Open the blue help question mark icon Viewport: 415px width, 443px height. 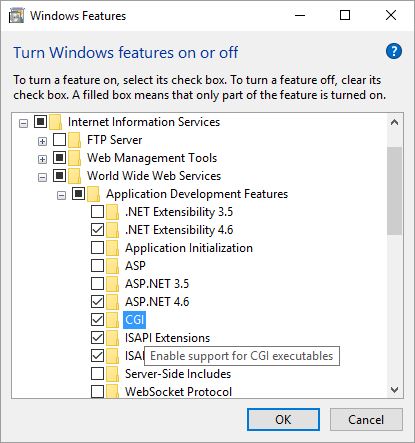click(394, 51)
